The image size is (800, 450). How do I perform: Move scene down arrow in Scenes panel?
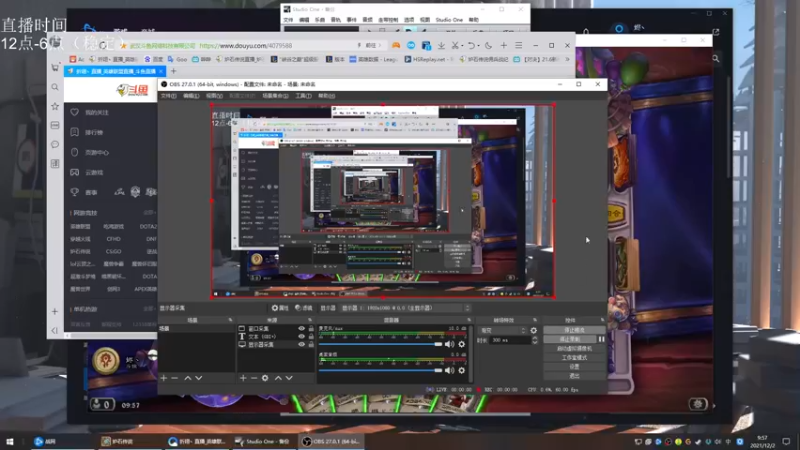(x=198, y=378)
